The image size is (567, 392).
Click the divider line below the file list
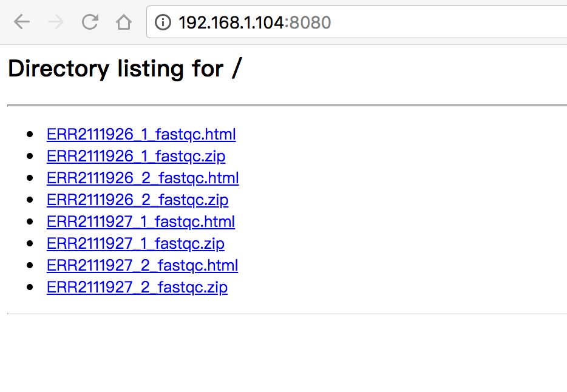(x=285, y=314)
